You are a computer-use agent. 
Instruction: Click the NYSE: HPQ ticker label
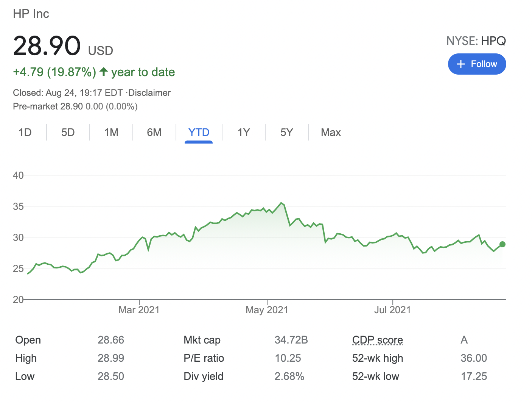[476, 41]
